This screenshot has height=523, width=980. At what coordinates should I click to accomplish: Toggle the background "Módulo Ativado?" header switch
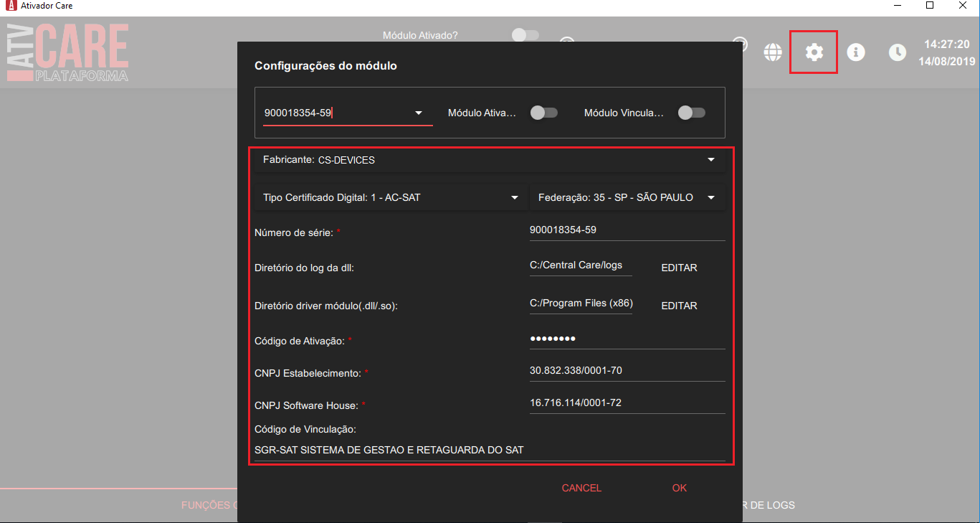(x=525, y=34)
